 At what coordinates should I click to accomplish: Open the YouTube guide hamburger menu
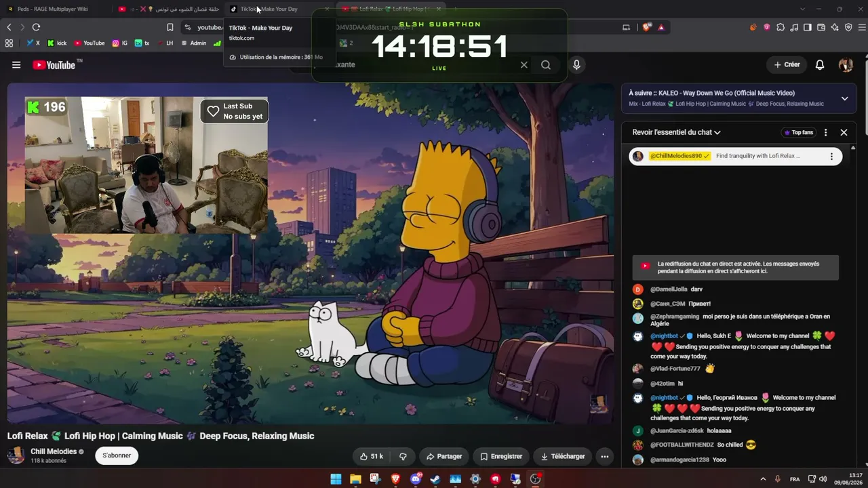(16, 65)
